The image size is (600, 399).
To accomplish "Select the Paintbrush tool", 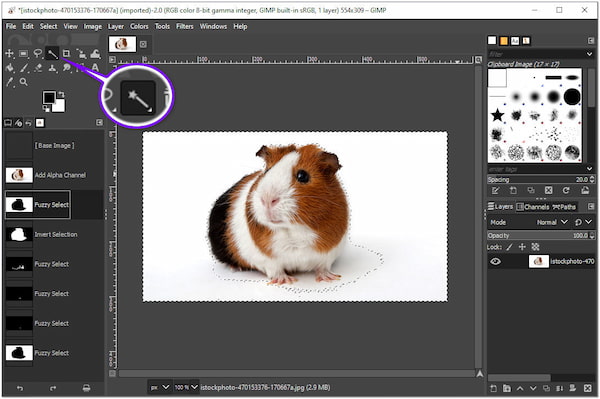I will coord(24,68).
